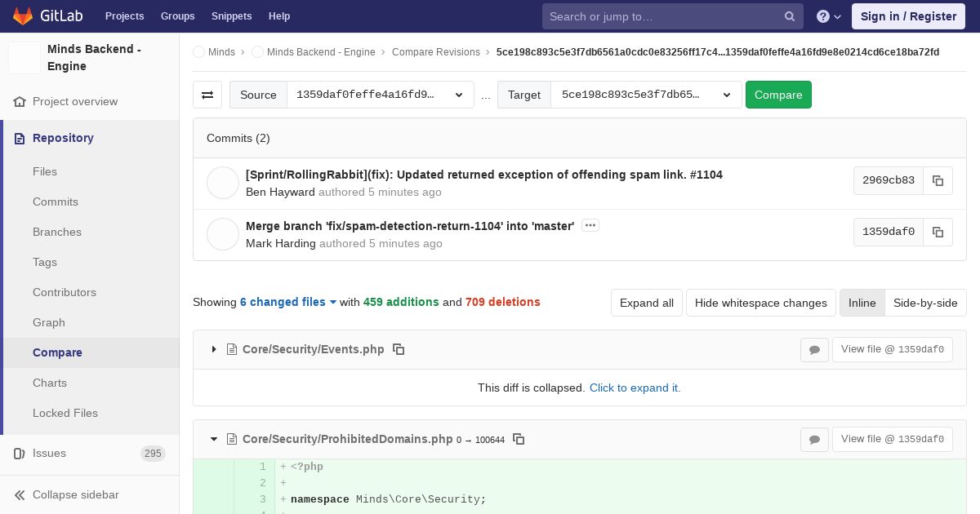Open Help in top navigation
The height and width of the screenshot is (514, 980).
(x=279, y=16)
